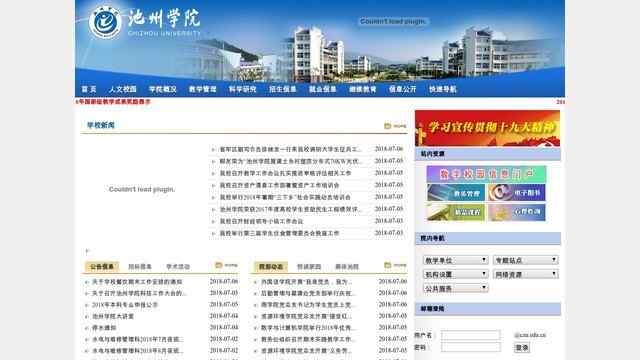
Task: Click the 校内导航 section header
Action: (488, 238)
